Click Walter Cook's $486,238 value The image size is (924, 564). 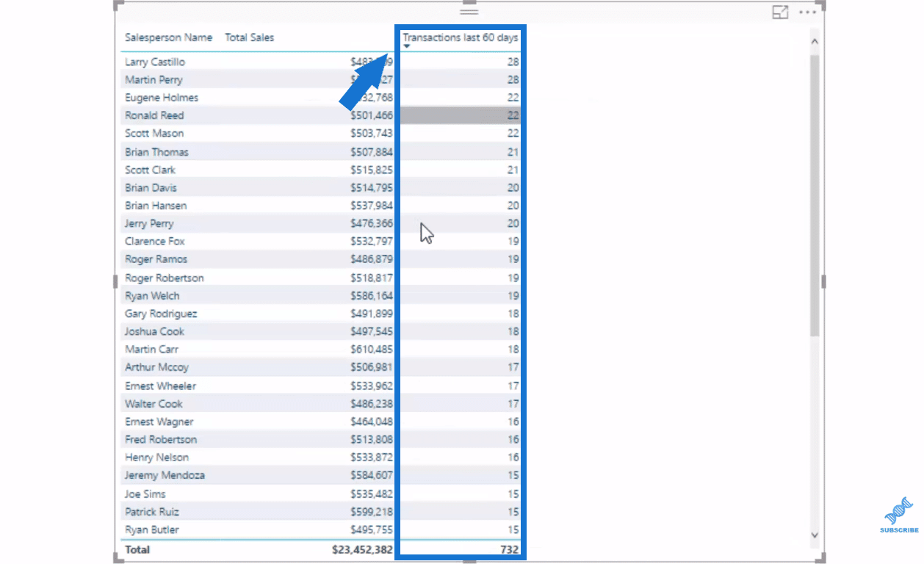tap(372, 403)
